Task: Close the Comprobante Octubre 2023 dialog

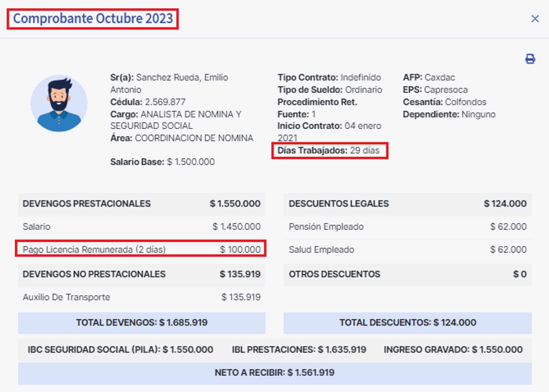Action: click(x=535, y=19)
